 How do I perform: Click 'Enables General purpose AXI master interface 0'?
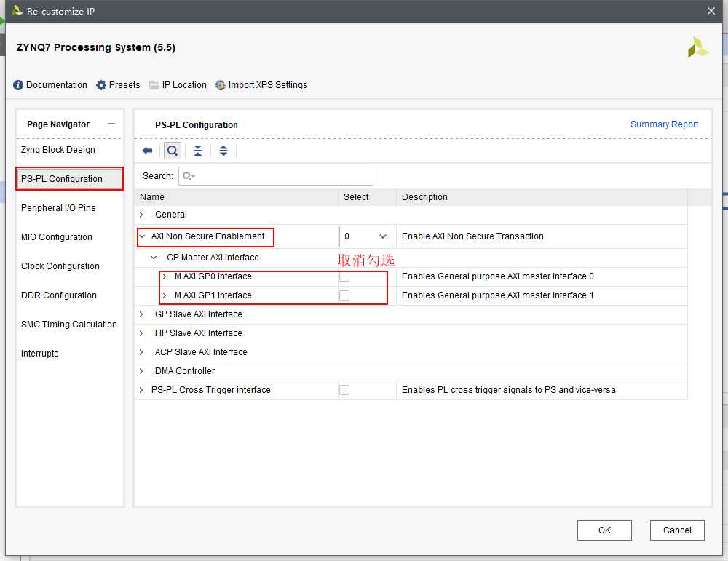pyautogui.click(x=498, y=276)
